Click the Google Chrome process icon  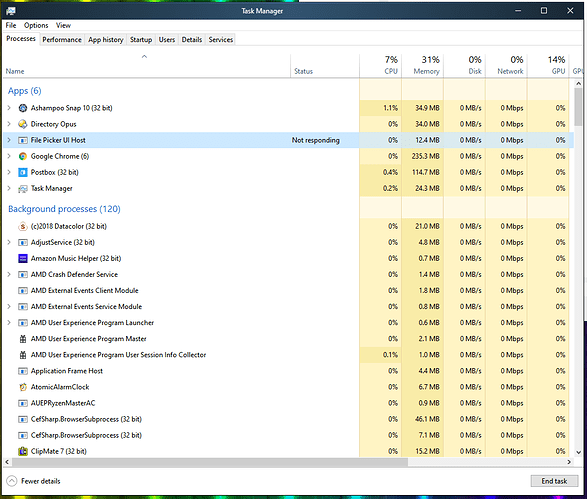[x=23, y=156]
